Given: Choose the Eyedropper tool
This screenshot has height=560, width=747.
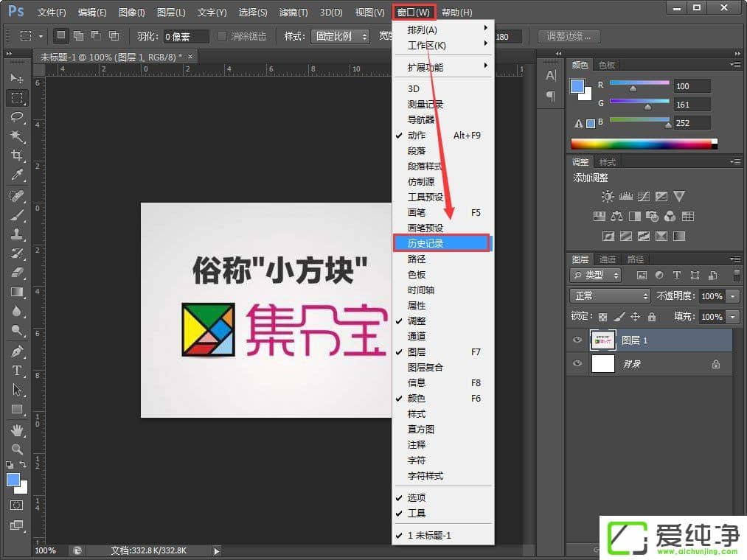Looking at the screenshot, I should 17,175.
